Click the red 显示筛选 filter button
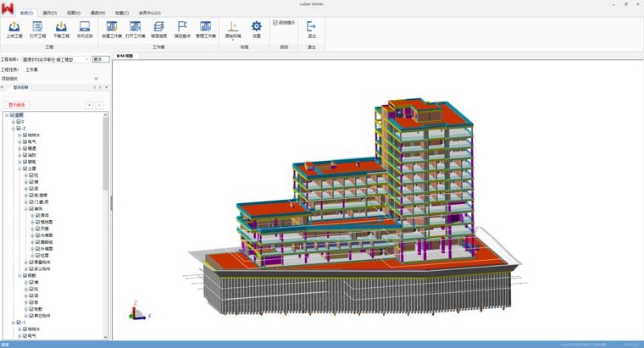The height and width of the screenshot is (348, 644). (18, 105)
